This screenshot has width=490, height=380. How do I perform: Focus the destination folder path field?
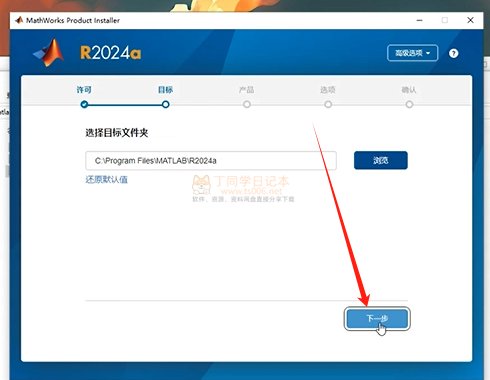(x=211, y=161)
